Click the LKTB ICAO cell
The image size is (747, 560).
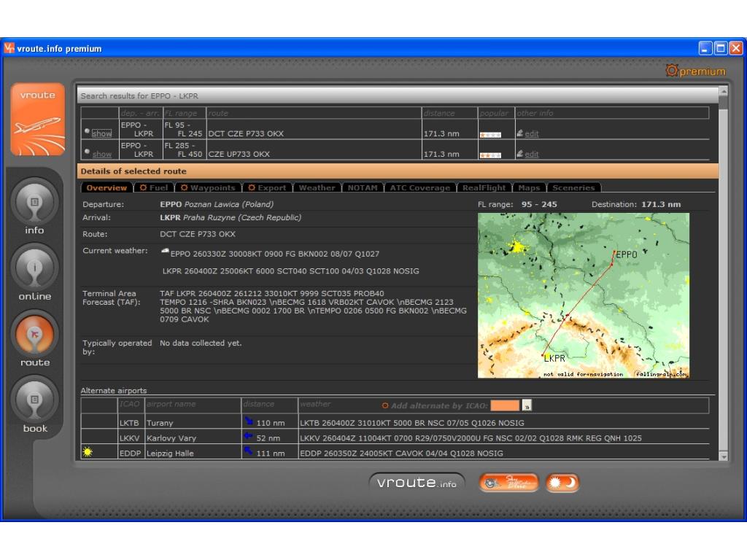(129, 423)
